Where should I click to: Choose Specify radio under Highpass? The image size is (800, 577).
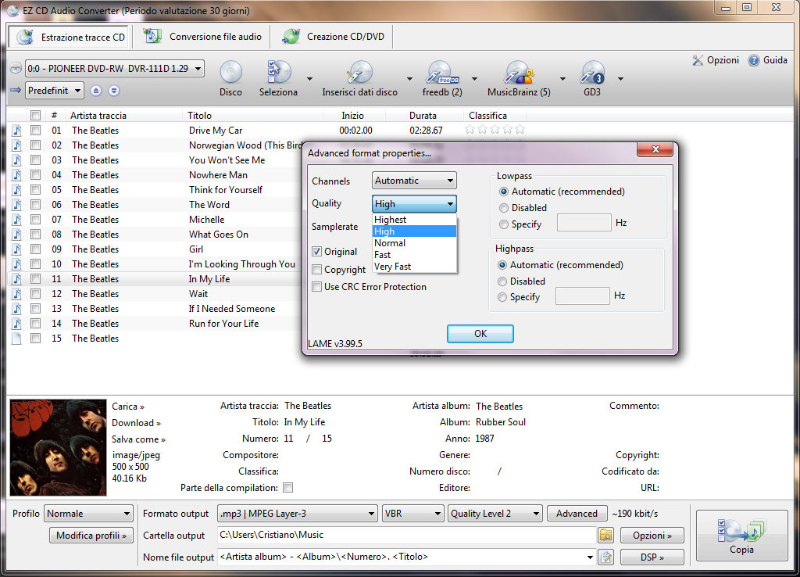pos(503,297)
